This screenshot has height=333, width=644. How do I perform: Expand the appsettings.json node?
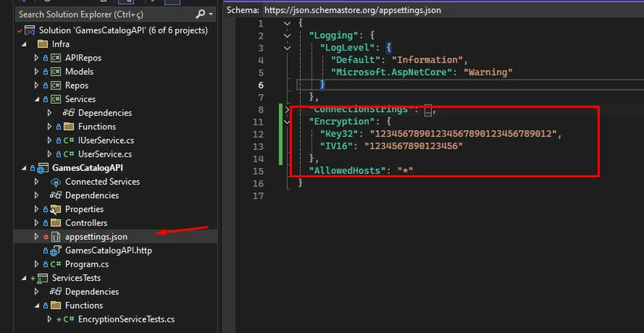(x=36, y=237)
